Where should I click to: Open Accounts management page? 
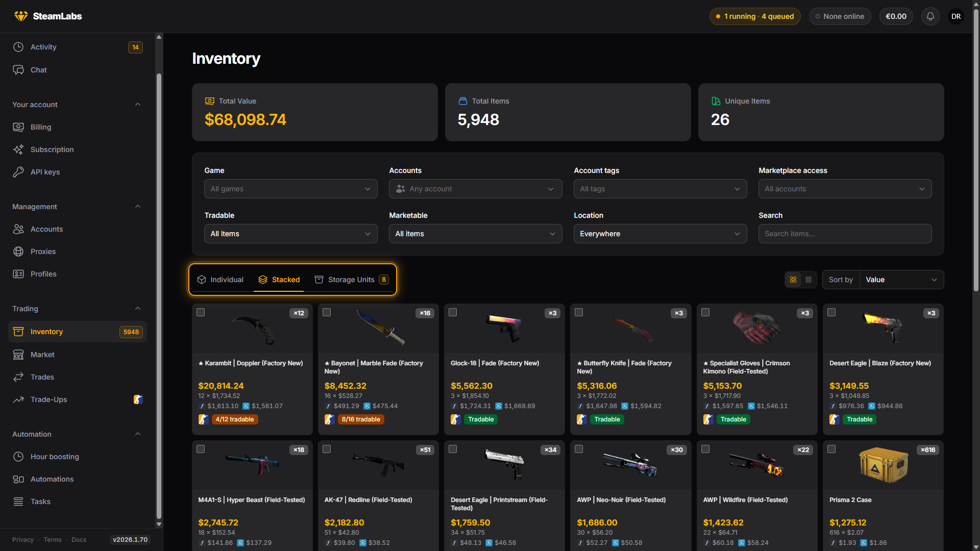point(78,229)
